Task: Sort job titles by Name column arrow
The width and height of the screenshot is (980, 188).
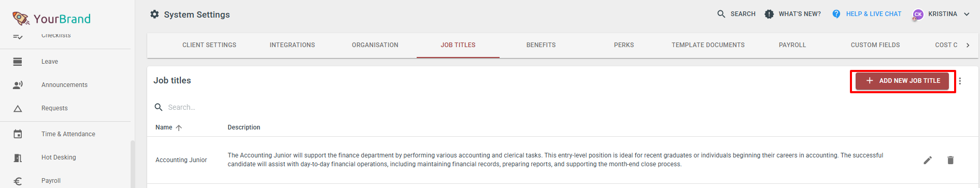Action: pyautogui.click(x=179, y=127)
